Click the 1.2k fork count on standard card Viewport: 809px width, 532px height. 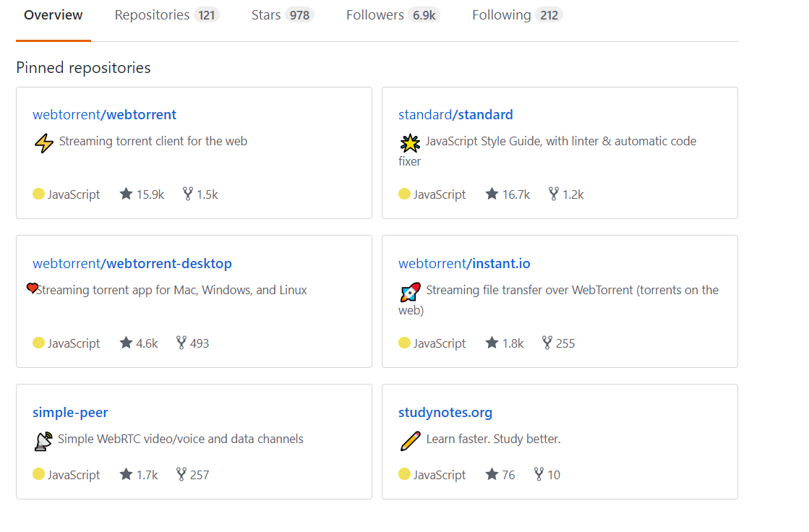[573, 194]
